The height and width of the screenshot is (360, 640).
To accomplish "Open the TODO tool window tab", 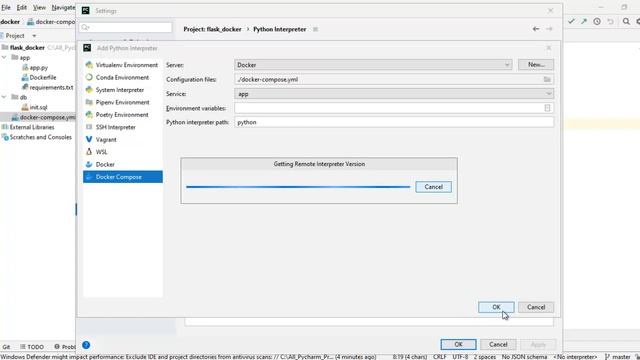I will pyautogui.click(x=32, y=347).
